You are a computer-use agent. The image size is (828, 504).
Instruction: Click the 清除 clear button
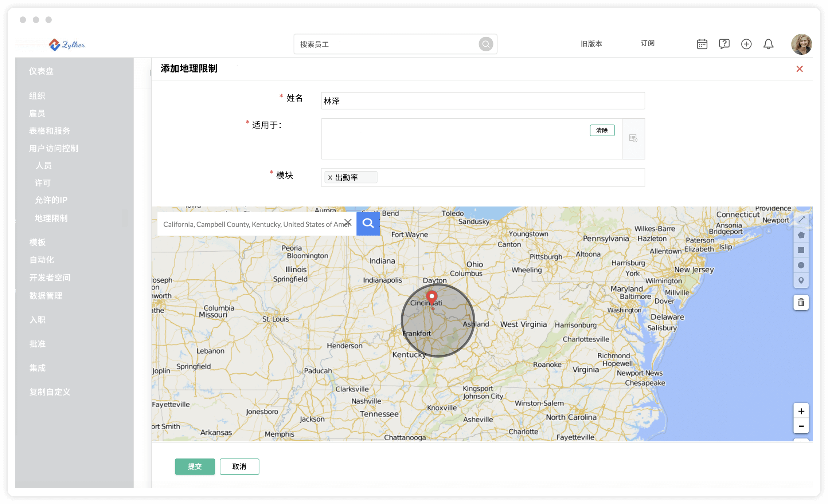click(602, 130)
